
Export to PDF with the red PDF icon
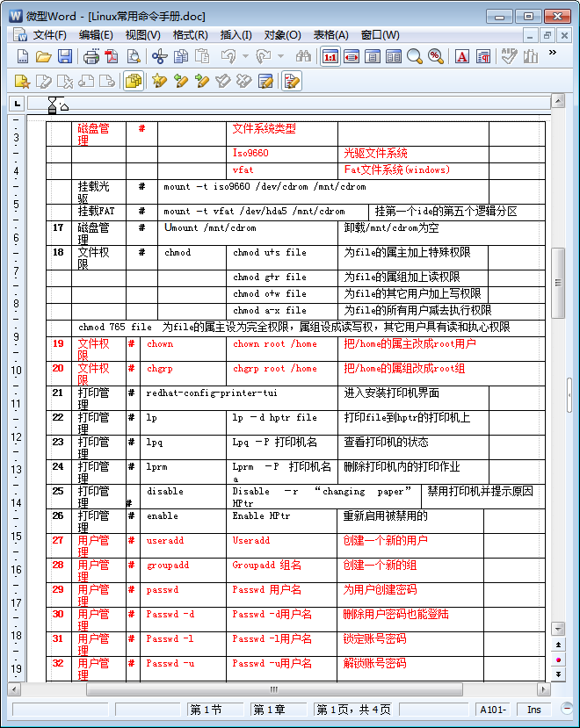pyautogui.click(x=112, y=57)
